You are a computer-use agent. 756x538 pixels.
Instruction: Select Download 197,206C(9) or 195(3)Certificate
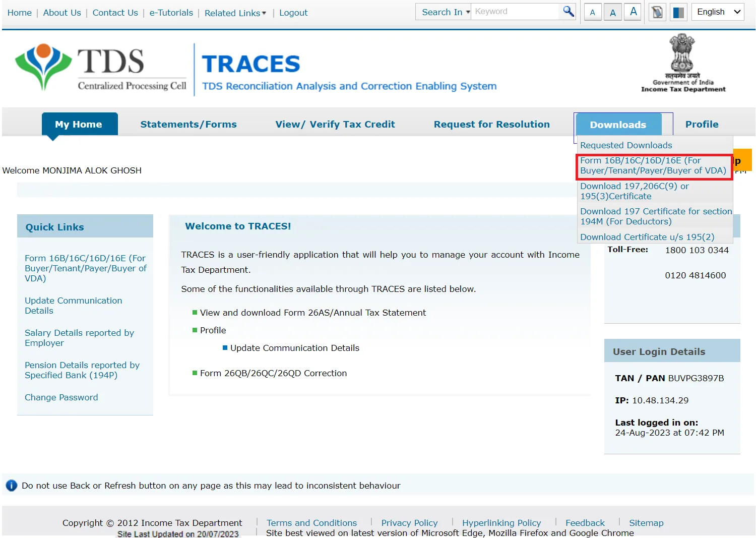(x=635, y=191)
